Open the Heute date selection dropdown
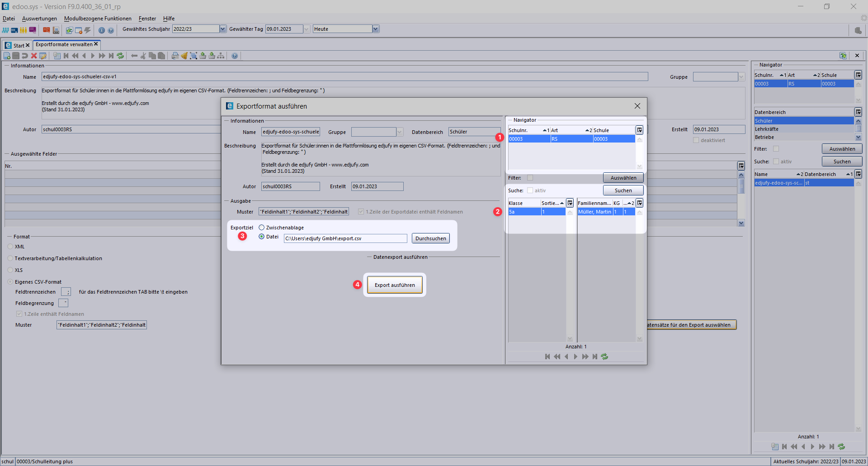 (376, 29)
